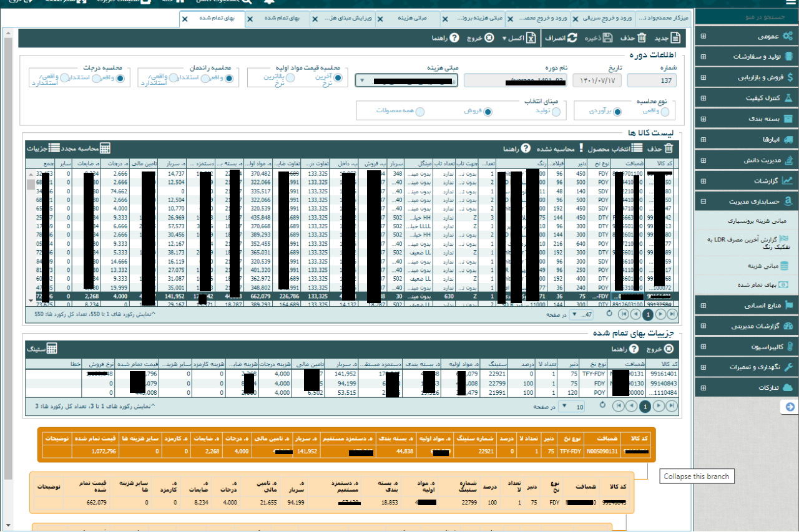The image size is (799, 532).
Task: Select استاندارد radio under محاسبه درجات
Action: 95,78
